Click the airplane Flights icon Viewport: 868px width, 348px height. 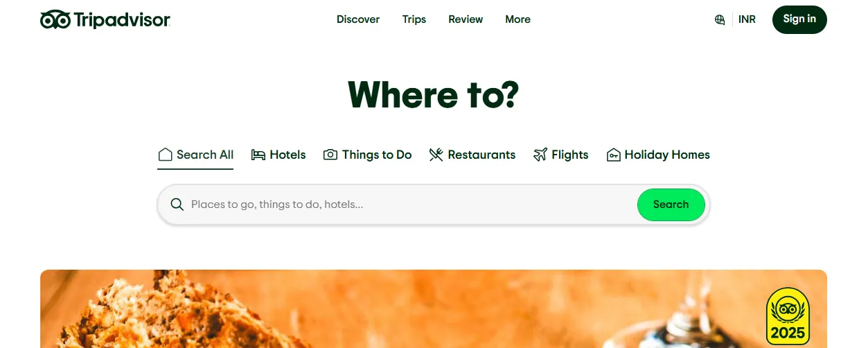(540, 155)
